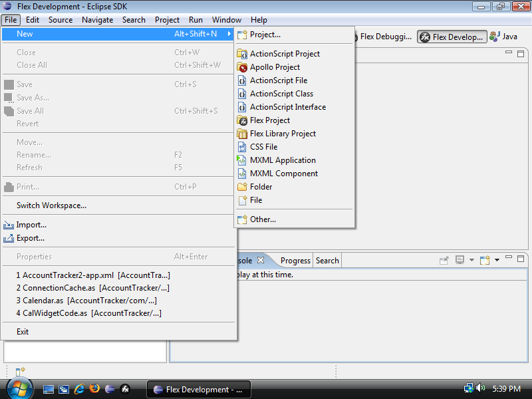Screen dimensions: 532x399
Task: Open the Open Console dropdown arrow
Action: (497, 260)
